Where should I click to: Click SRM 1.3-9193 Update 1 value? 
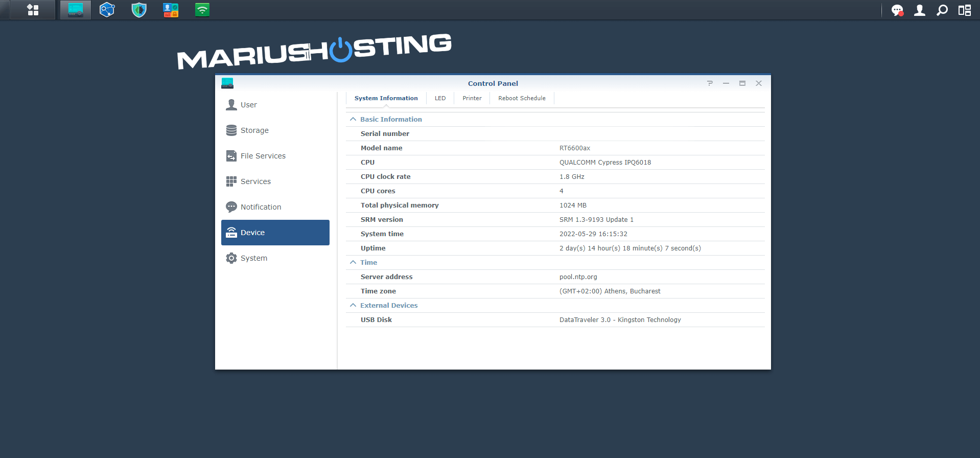coord(596,220)
